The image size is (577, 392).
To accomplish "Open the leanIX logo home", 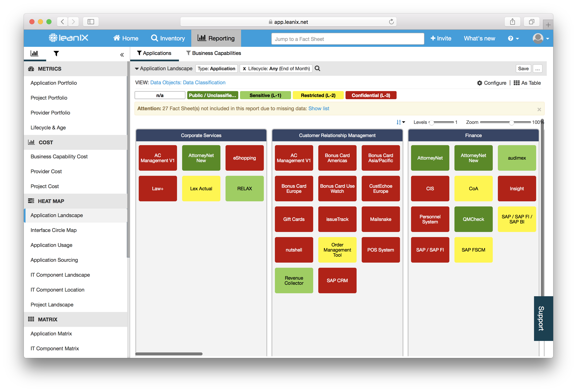I will (x=68, y=38).
